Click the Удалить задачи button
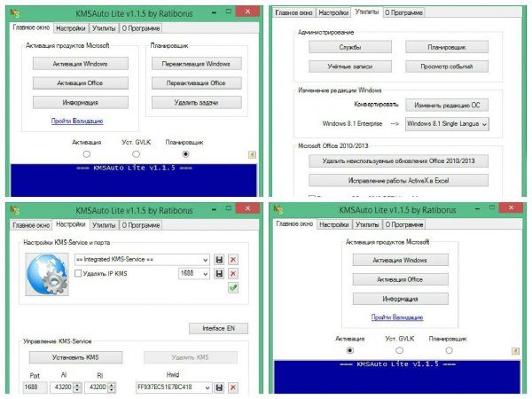532x399 pixels. [197, 103]
